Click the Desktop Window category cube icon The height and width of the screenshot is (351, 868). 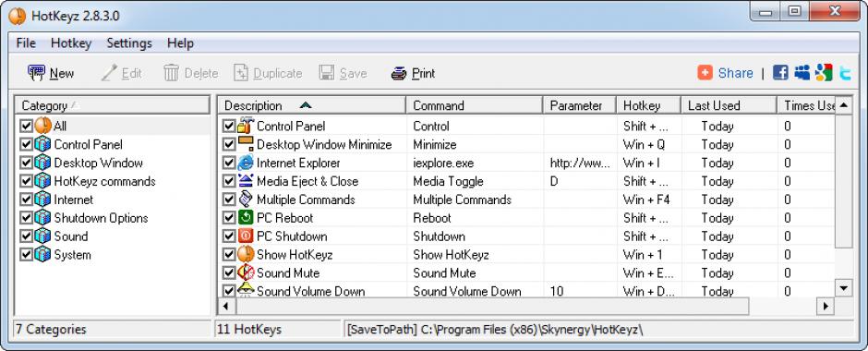[x=42, y=163]
